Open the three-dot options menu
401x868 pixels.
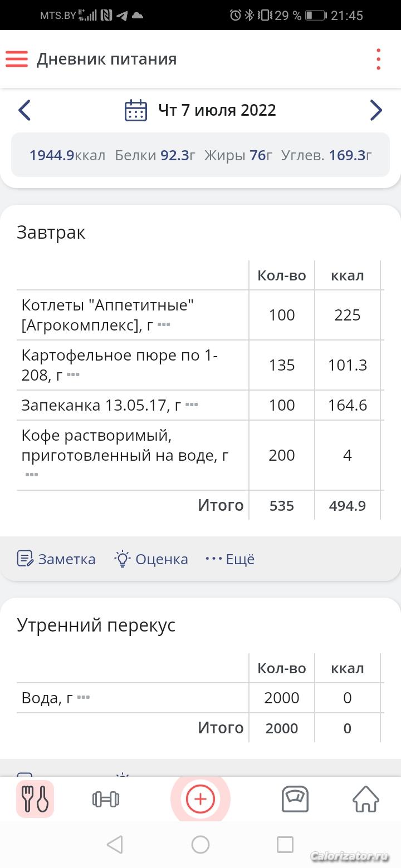[378, 59]
